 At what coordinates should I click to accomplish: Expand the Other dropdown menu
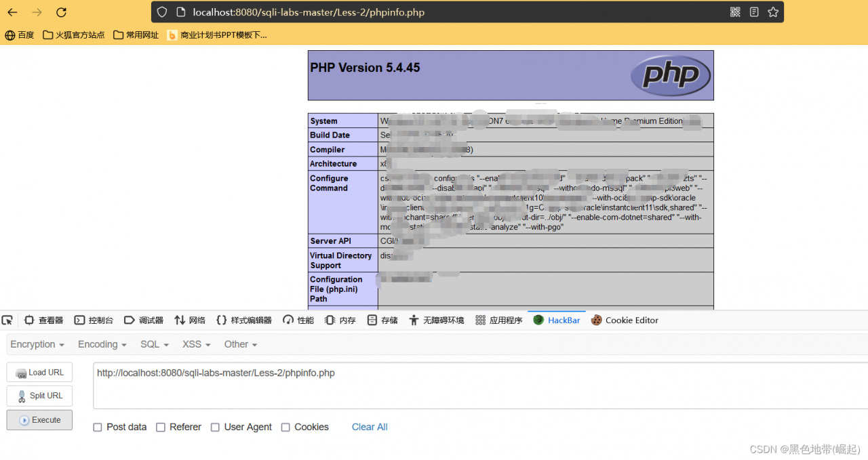241,344
